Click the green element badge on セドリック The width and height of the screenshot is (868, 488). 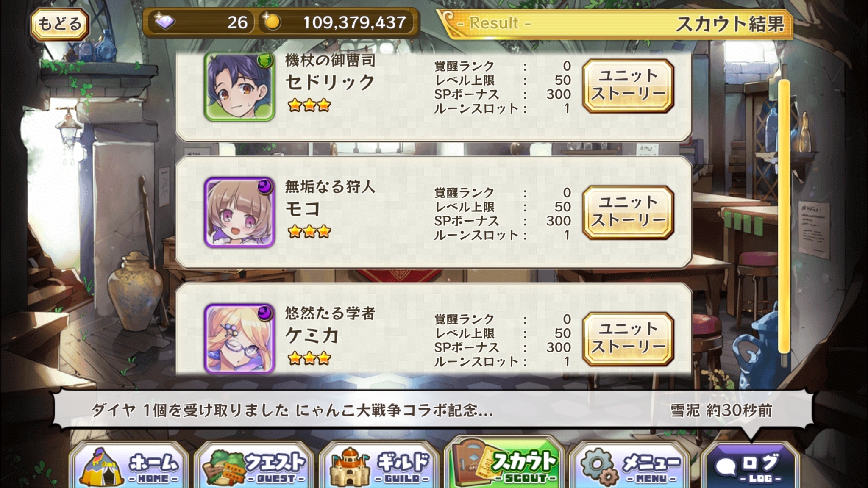pos(265,61)
